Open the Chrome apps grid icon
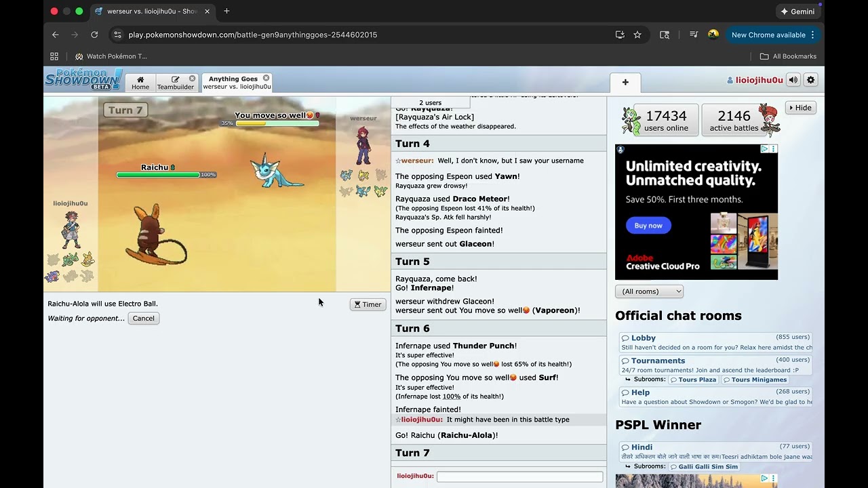The image size is (868, 488). (x=54, y=56)
